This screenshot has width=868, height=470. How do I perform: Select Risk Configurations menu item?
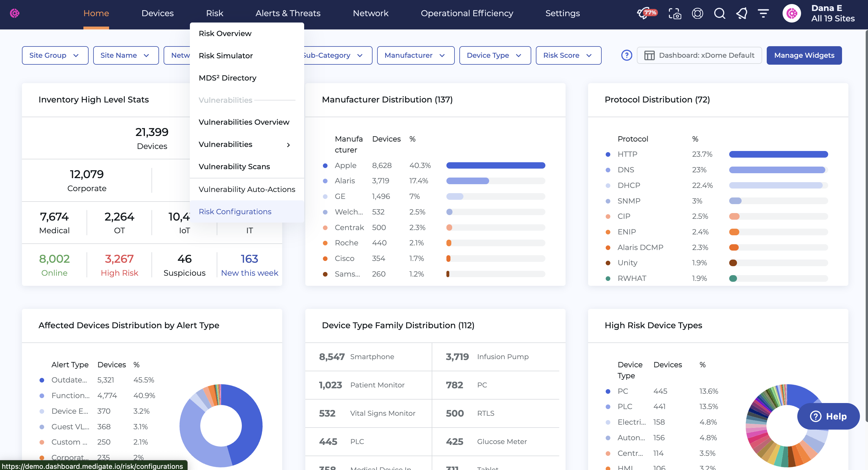(x=235, y=211)
